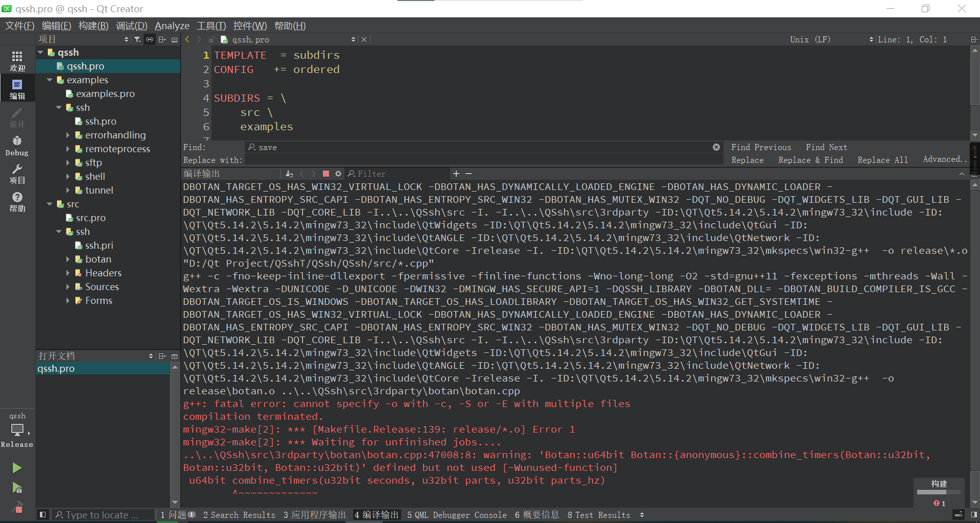Go forward in editor navigation history

tap(199, 39)
